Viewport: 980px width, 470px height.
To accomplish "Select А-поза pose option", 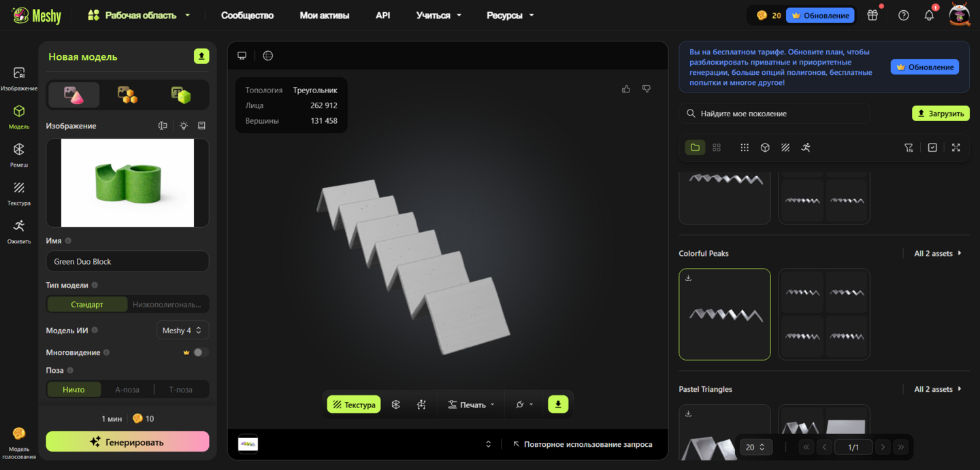I will point(127,390).
